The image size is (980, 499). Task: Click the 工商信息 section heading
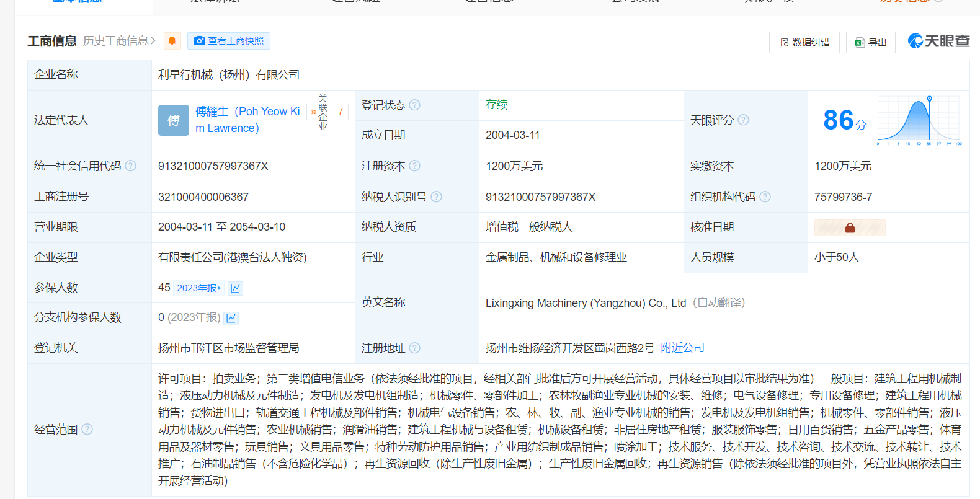(52, 41)
